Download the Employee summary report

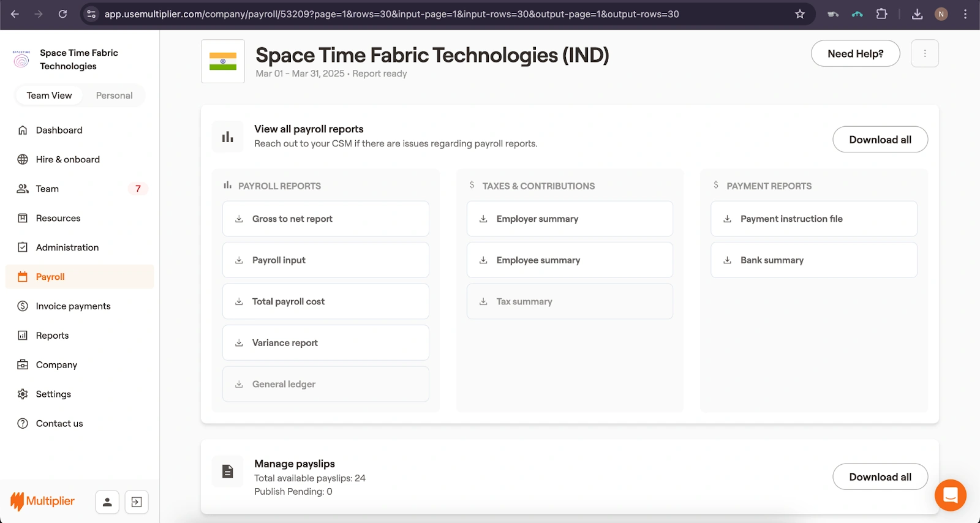pos(570,260)
